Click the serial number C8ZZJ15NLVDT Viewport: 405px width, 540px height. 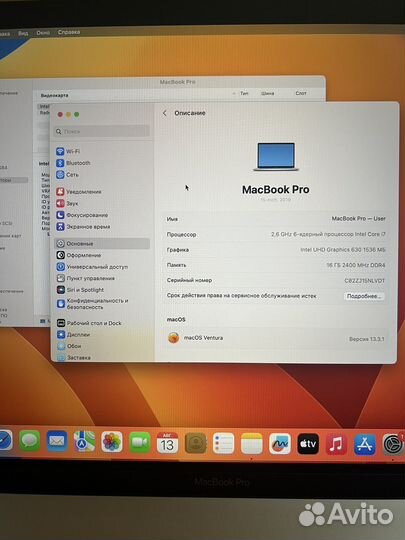pyautogui.click(x=364, y=281)
